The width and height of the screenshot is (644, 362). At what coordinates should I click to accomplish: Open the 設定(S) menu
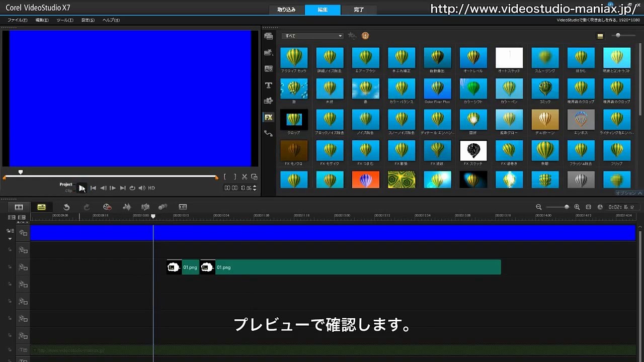88,20
